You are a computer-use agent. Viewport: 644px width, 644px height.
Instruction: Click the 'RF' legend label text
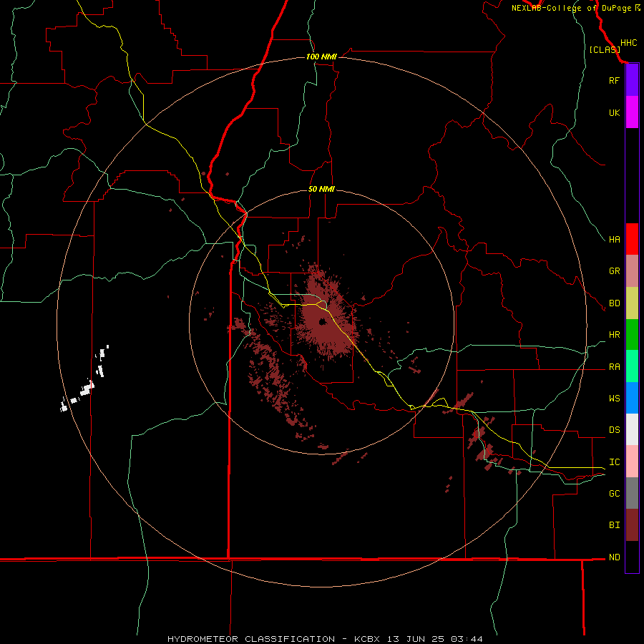(x=614, y=80)
